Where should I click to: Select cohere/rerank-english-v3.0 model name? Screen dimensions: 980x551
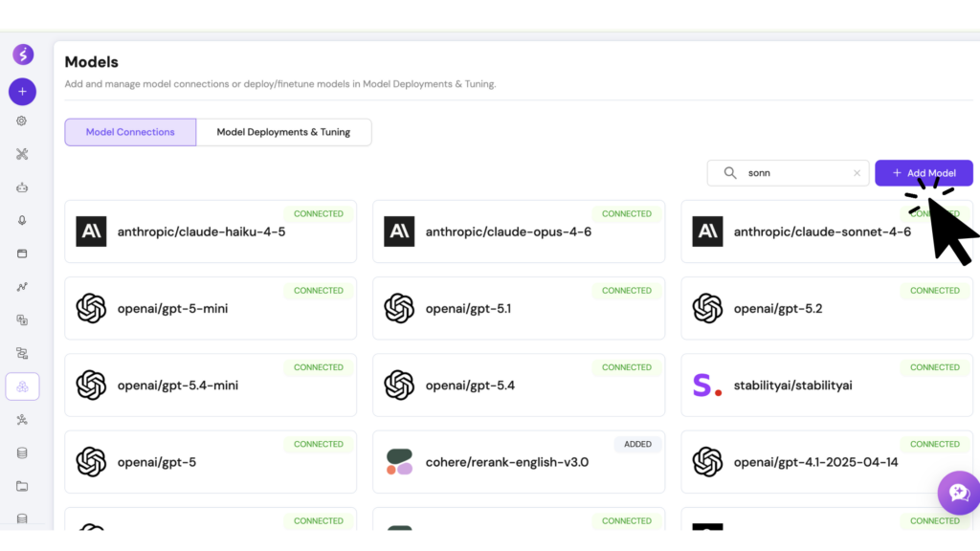[x=507, y=462]
